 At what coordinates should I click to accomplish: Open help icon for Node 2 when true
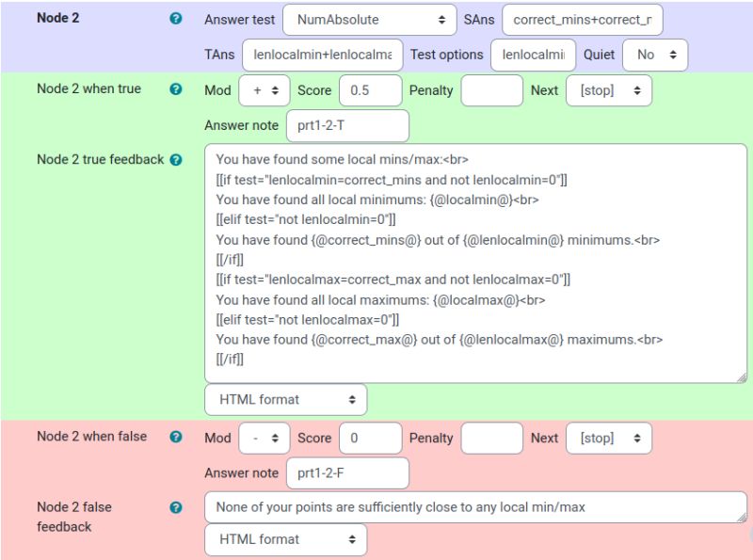click(176, 88)
